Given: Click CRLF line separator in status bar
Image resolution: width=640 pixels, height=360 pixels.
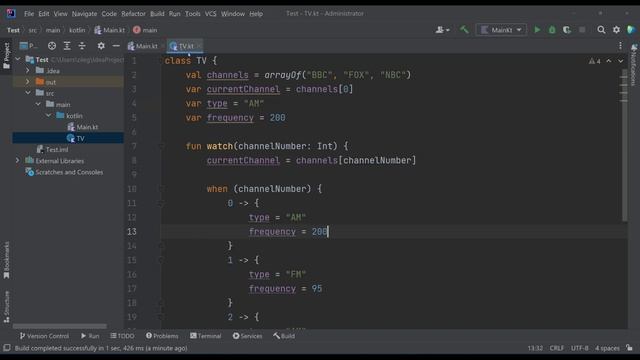Looking at the screenshot, I should tap(557, 348).
